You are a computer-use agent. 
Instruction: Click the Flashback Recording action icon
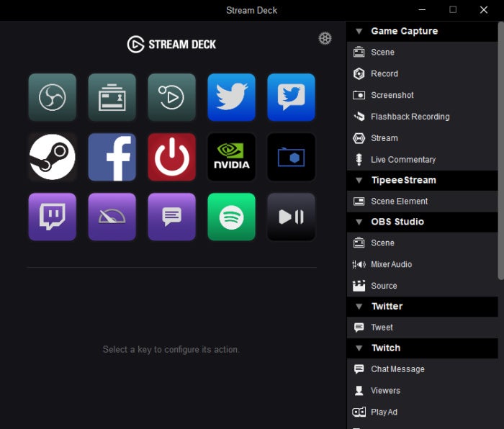pyautogui.click(x=359, y=117)
